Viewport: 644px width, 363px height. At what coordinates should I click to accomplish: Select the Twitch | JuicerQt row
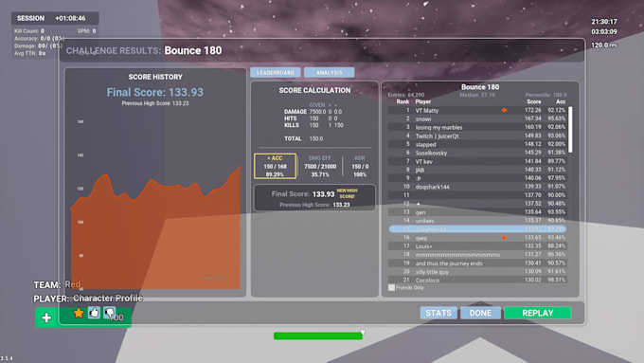point(477,136)
